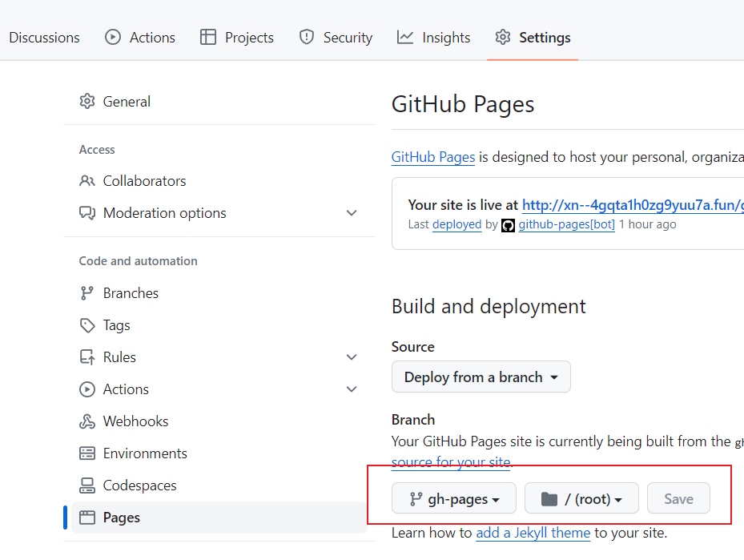Open the Insights tab

[x=433, y=38]
